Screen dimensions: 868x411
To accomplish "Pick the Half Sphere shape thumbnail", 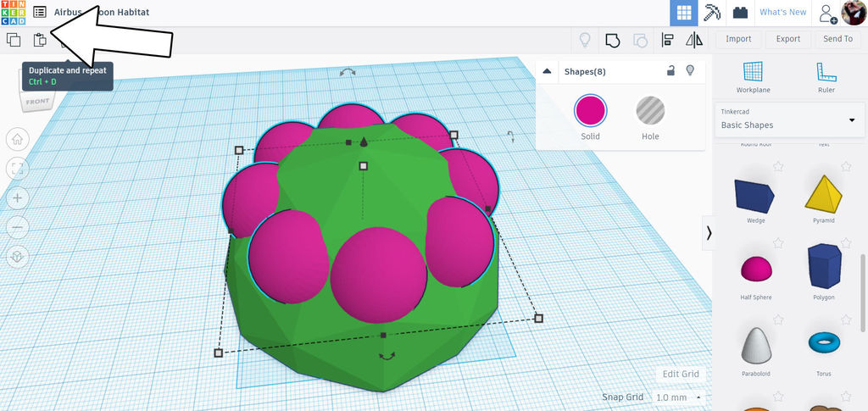I will coord(755,269).
